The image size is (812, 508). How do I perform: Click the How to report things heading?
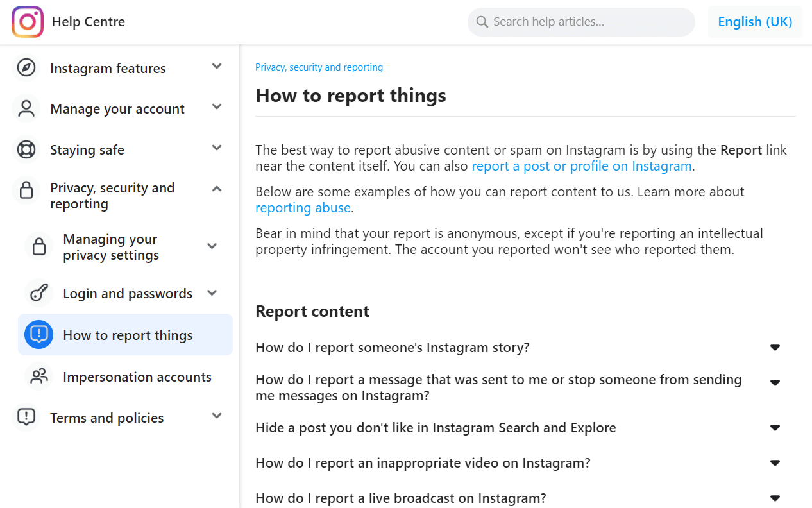tap(351, 96)
